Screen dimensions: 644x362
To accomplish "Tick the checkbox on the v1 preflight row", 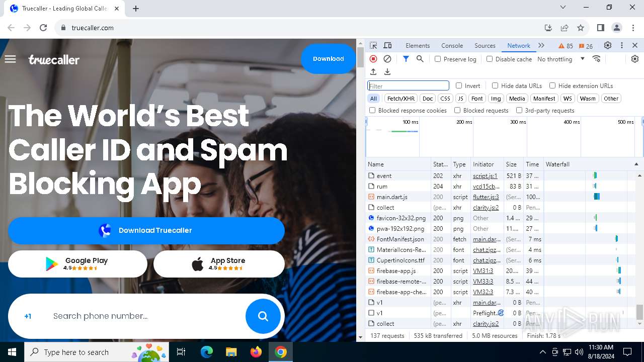I will (372, 313).
